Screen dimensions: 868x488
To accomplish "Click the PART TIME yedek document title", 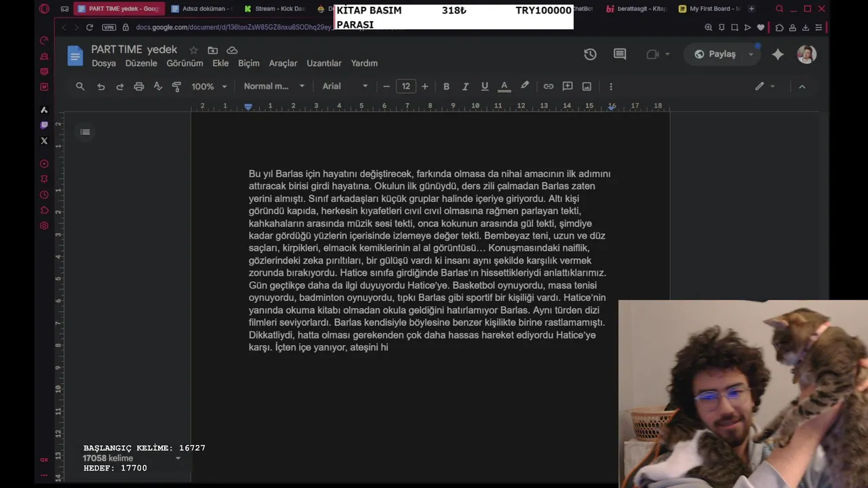I will click(134, 49).
